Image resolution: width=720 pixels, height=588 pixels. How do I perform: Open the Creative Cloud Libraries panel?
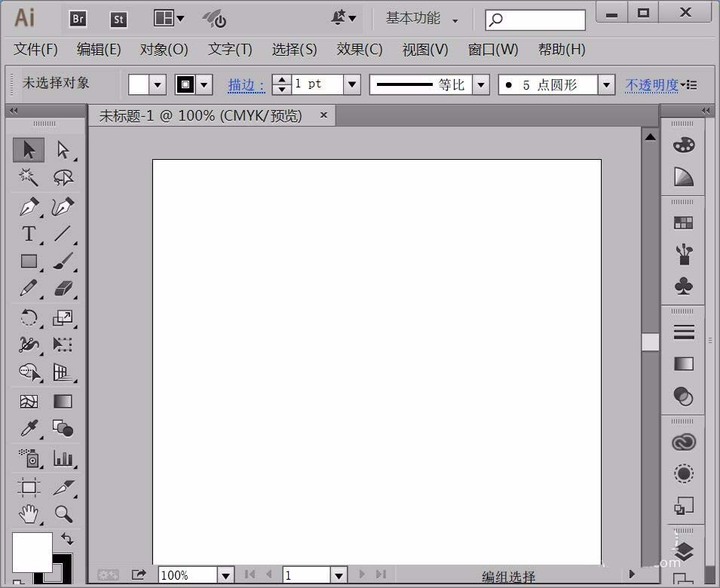(684, 442)
